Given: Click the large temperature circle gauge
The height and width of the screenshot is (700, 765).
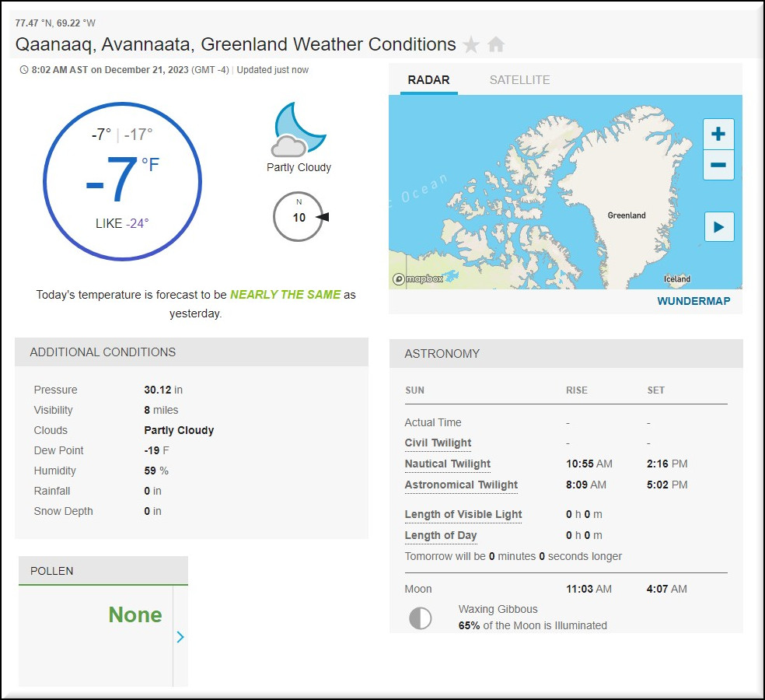Looking at the screenshot, I should tap(122, 181).
